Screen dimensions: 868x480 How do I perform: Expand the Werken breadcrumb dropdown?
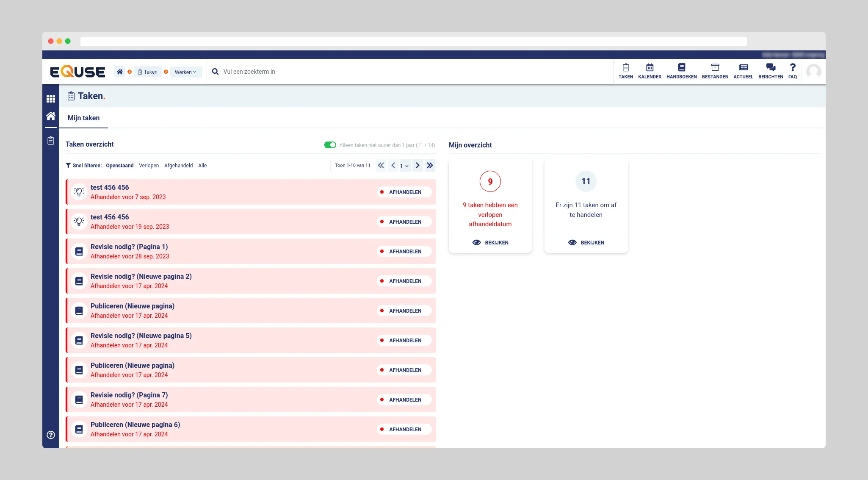[x=185, y=72]
